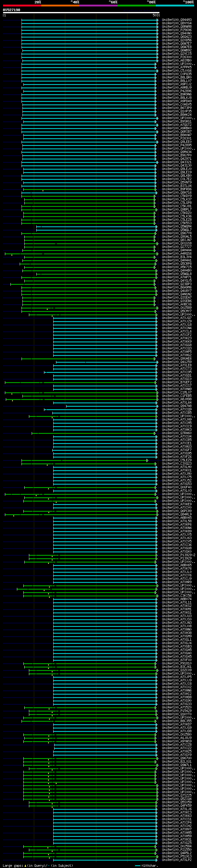Viewport: 197px width, 868px height.
Task: Click the hit label UniRef100_A8JH98
Action: click(177, 399)
